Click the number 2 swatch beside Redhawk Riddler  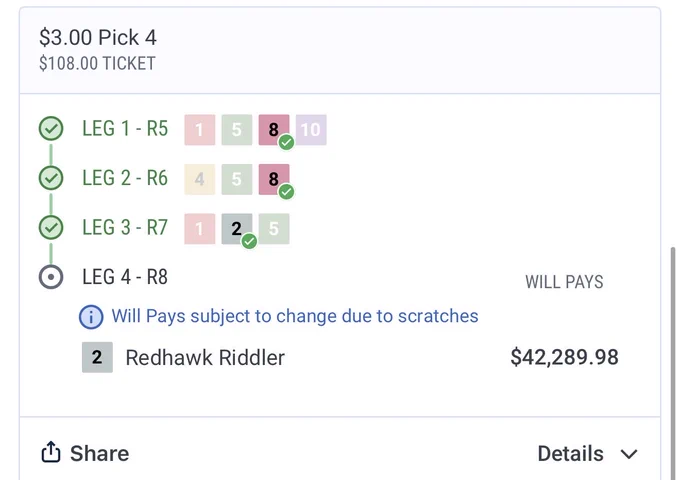click(97, 357)
